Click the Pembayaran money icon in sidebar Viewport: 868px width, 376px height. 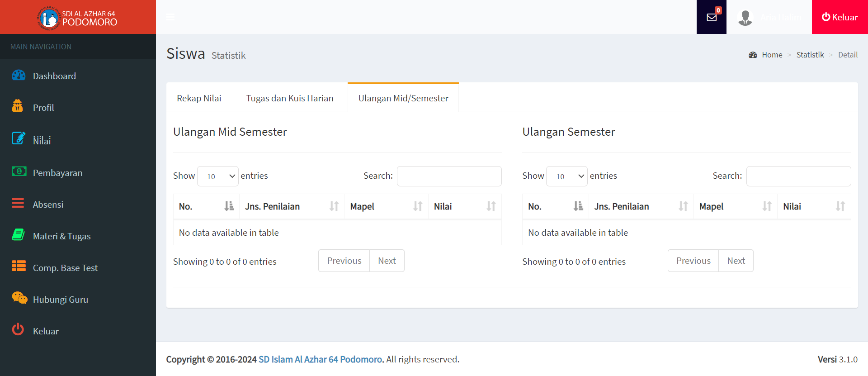click(19, 171)
